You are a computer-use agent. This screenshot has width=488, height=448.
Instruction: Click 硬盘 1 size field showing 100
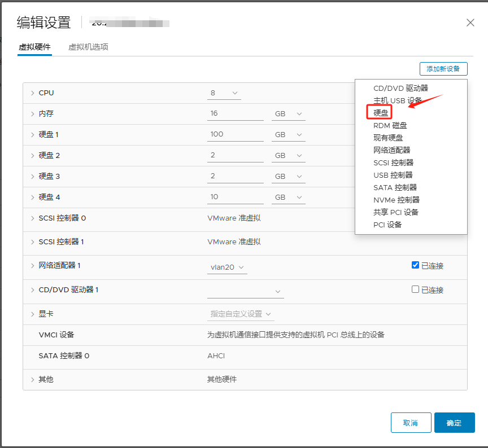(x=236, y=135)
